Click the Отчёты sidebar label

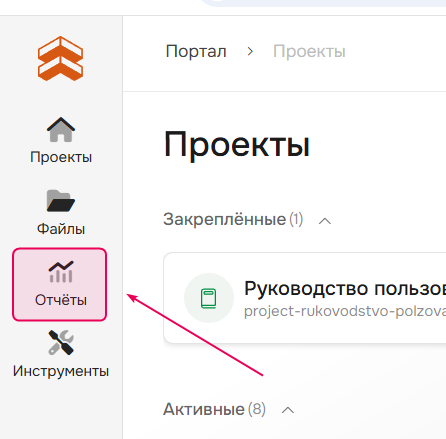click(61, 300)
